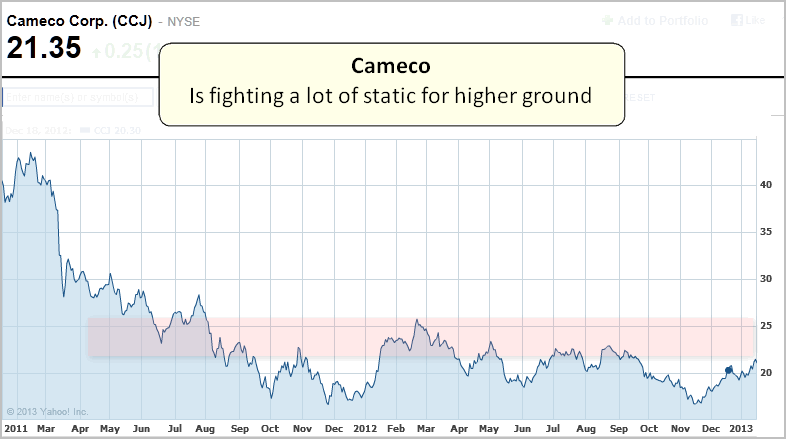Click the 30 price axis label
Image resolution: width=786 pixels, height=439 pixels.
(x=766, y=279)
